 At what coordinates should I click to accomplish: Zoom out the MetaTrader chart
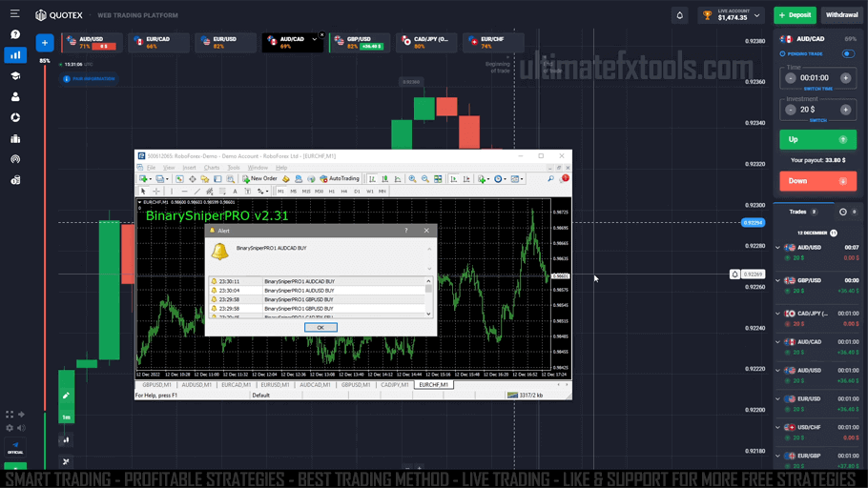click(425, 179)
